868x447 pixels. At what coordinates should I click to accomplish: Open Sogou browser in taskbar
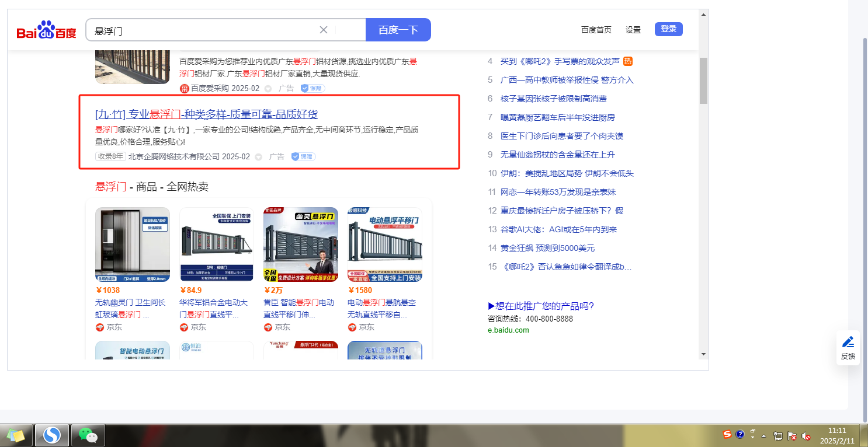pyautogui.click(x=52, y=435)
